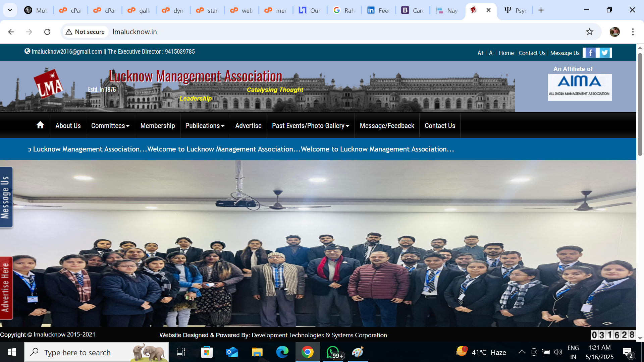The width and height of the screenshot is (644, 362).
Task: Click the page's vertical scrollbar thumb
Action: 640,104
